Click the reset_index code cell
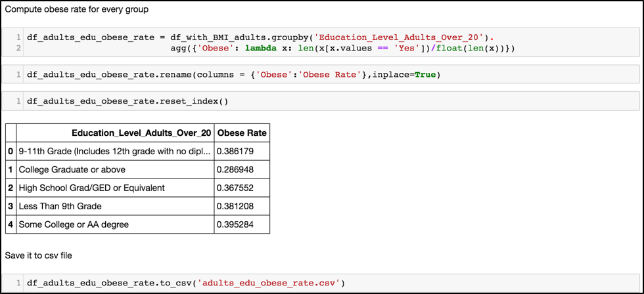Viewport: 644px width, 294px height. pos(321,101)
